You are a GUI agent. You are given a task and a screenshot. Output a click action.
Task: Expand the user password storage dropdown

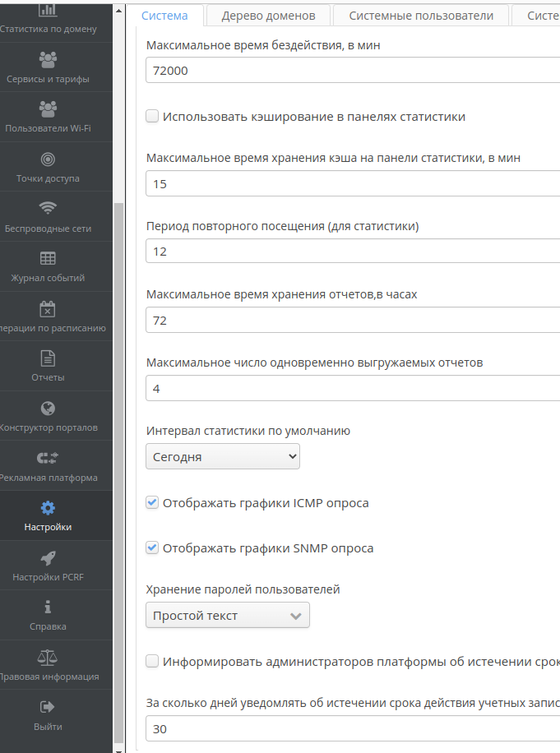(x=227, y=615)
